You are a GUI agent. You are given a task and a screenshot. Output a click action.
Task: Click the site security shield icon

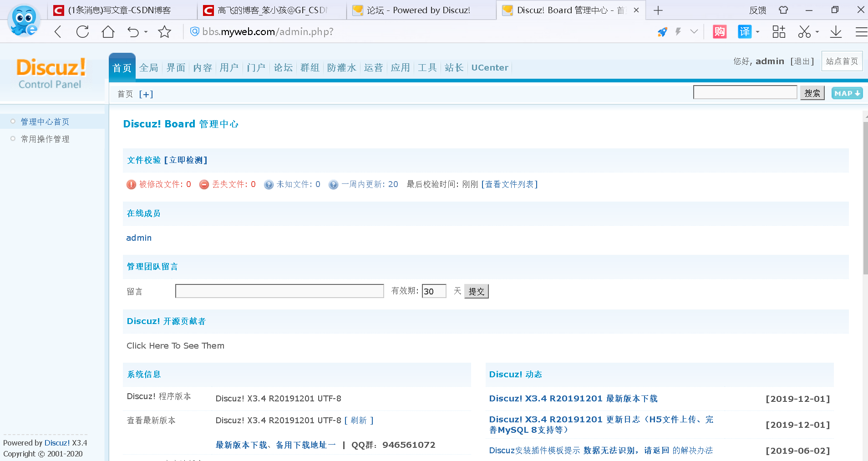(194, 31)
